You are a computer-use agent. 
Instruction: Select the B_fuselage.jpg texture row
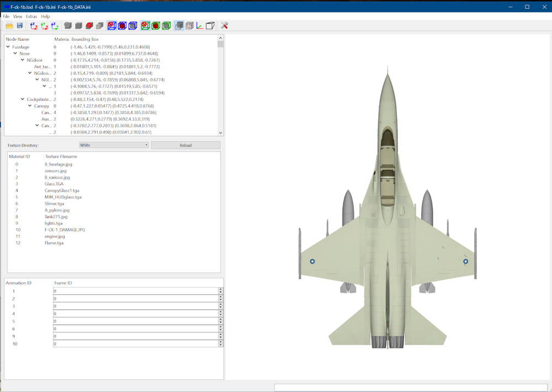[x=114, y=164]
